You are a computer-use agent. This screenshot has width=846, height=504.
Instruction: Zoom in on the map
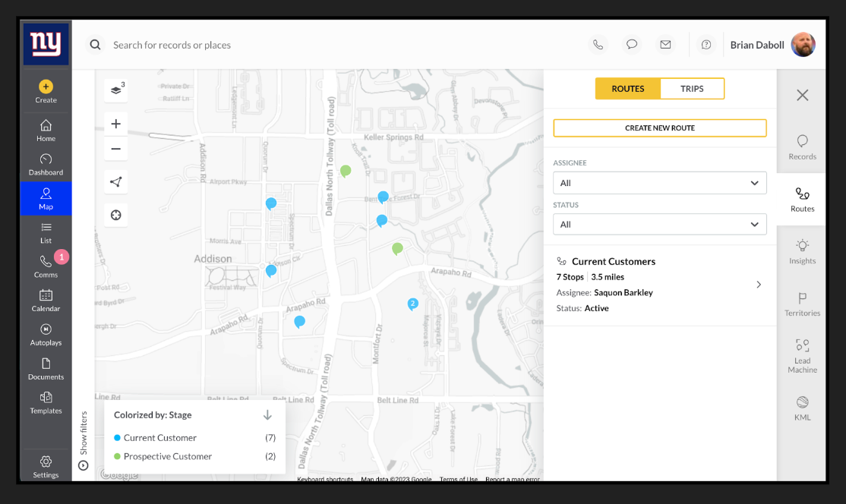116,124
